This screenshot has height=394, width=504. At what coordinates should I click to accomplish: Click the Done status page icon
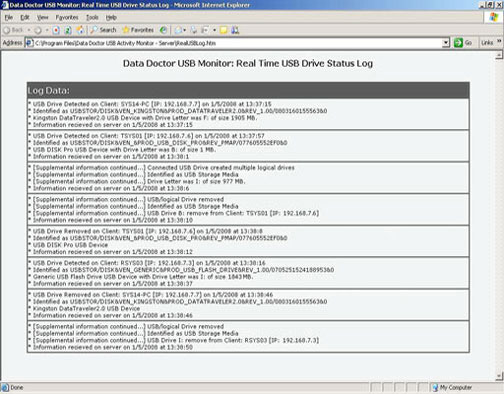point(5,388)
